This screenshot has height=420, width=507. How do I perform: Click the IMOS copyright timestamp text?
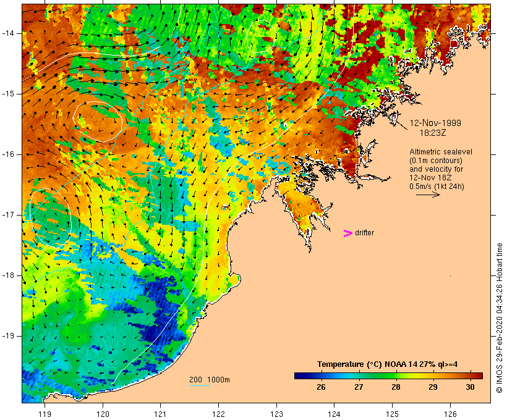point(499,318)
